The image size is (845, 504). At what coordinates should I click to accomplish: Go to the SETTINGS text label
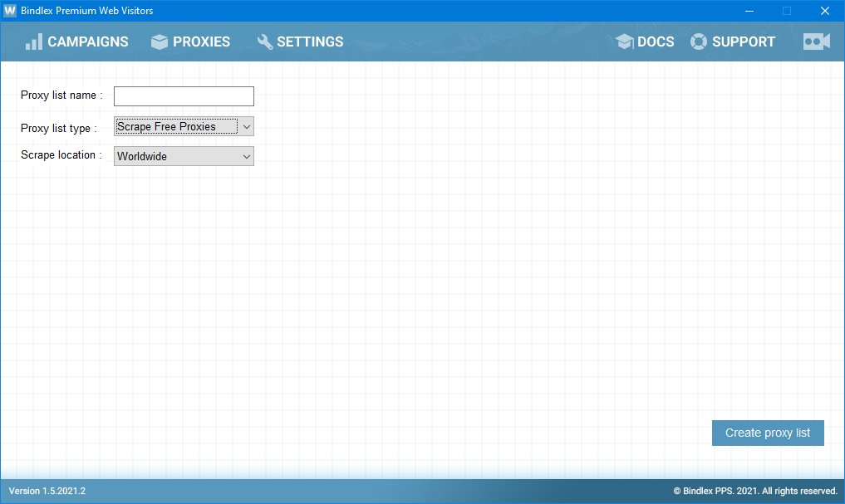click(310, 42)
